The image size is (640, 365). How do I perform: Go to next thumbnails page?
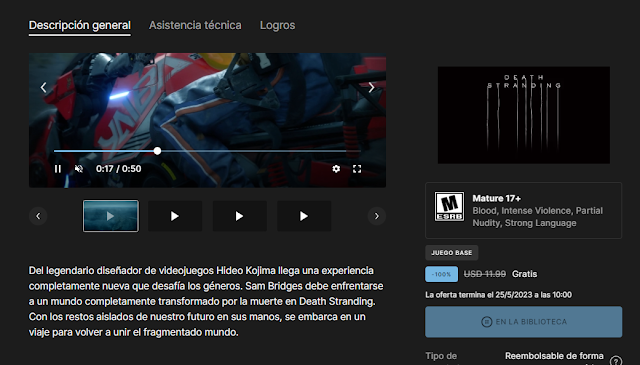pos(377,216)
